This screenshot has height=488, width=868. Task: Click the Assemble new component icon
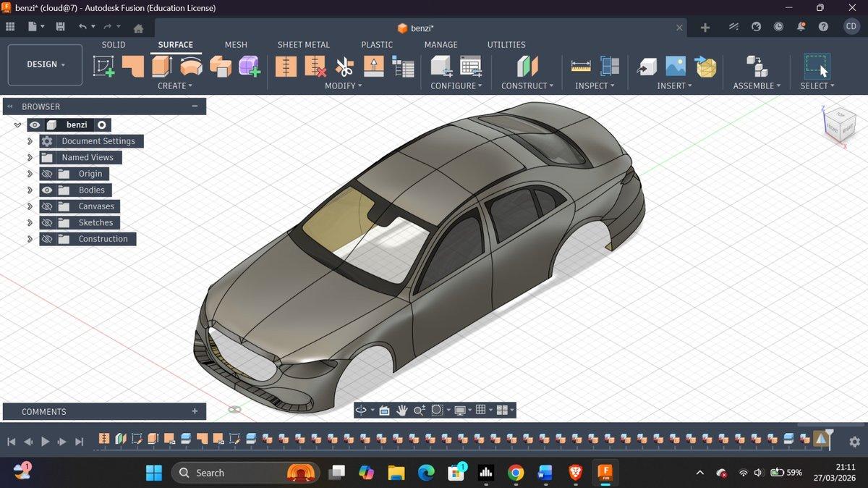tap(757, 67)
